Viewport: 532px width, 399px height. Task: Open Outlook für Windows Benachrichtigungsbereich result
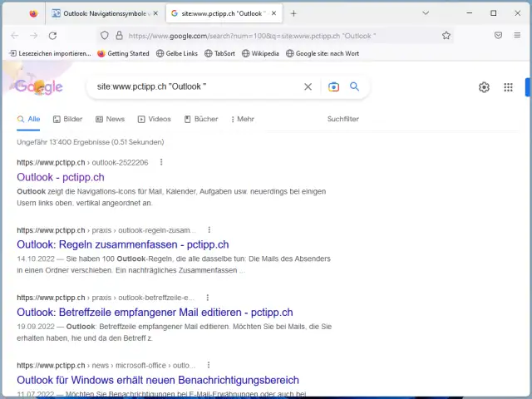[x=158, y=380]
